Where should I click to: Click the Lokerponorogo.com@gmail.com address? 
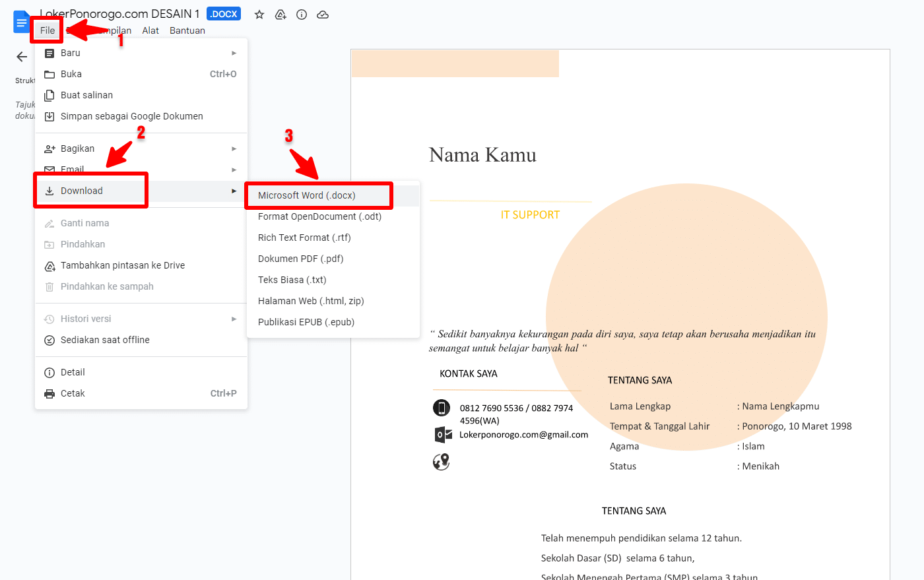coord(523,434)
